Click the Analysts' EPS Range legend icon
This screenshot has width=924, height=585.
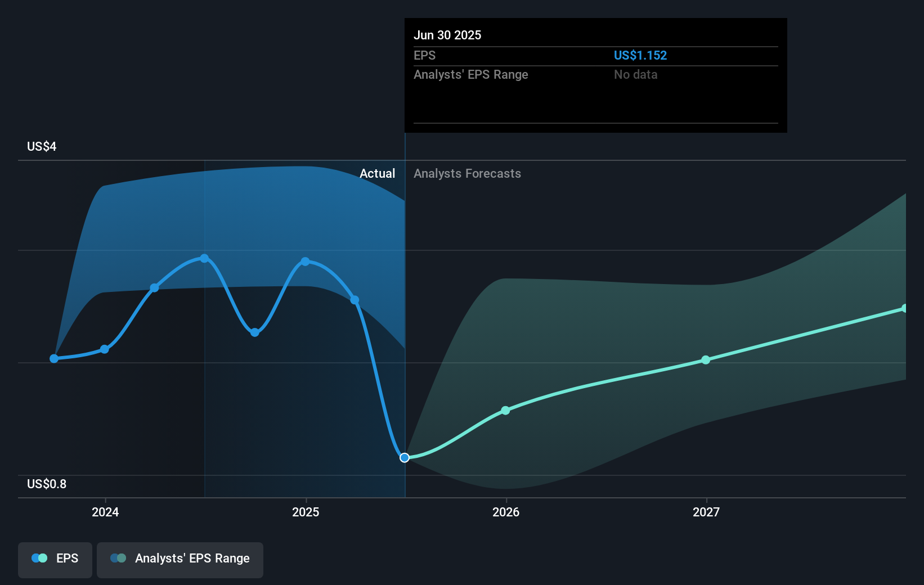118,557
